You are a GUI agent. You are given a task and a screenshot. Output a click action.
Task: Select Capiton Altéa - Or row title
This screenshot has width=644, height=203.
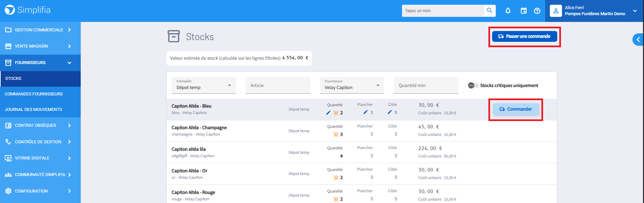coord(189,171)
